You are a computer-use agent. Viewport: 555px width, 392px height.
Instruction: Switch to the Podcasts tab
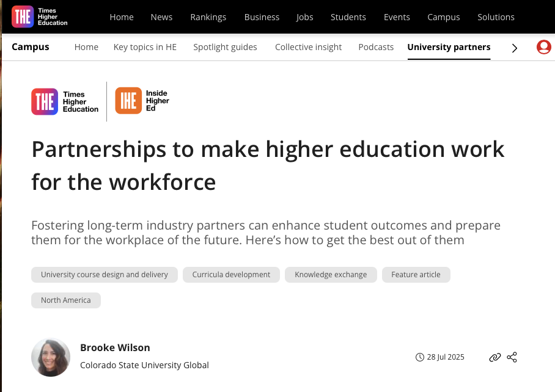pos(376,47)
